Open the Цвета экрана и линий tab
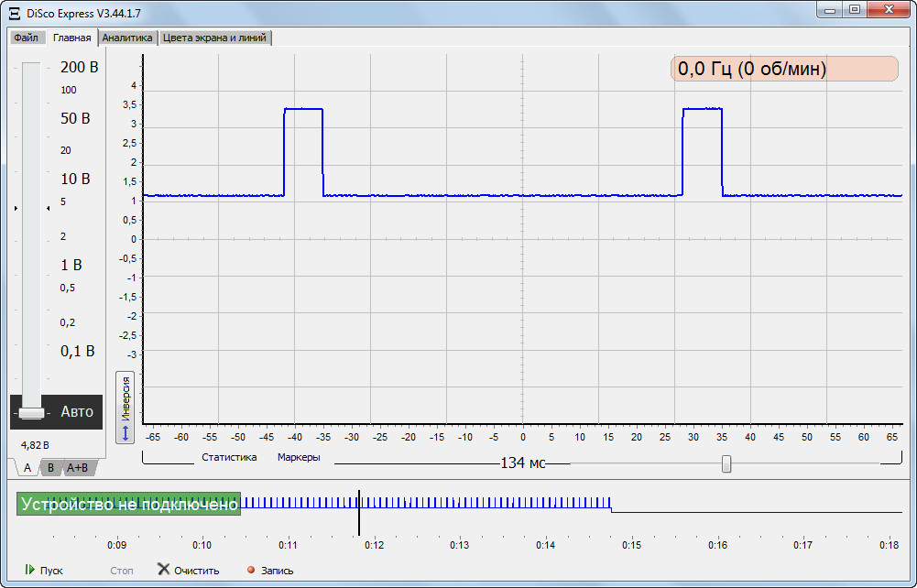Screen dimensions: 917x588 (x=214, y=38)
